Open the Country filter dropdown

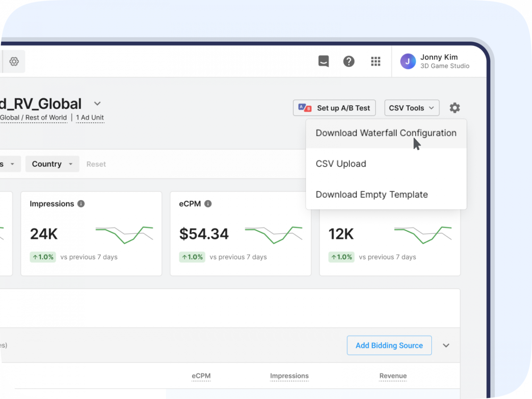pyautogui.click(x=52, y=164)
